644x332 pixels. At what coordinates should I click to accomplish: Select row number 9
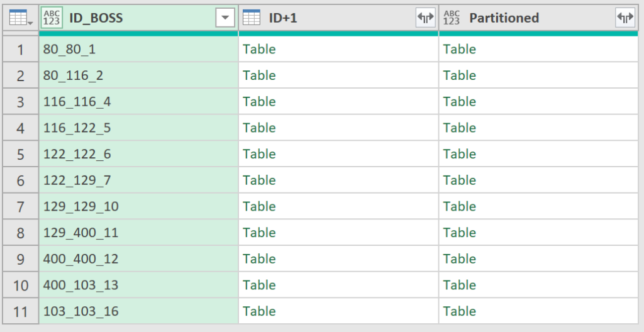[21, 259]
